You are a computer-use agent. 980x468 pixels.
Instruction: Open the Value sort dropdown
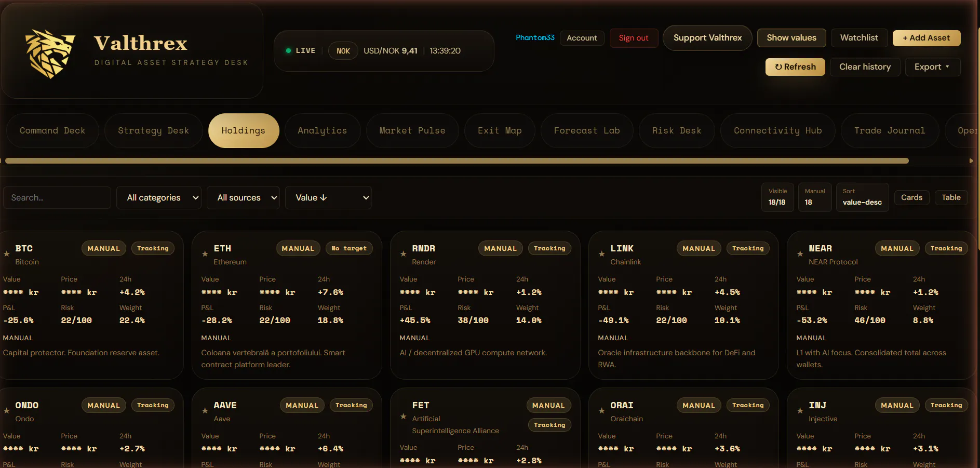(x=328, y=198)
